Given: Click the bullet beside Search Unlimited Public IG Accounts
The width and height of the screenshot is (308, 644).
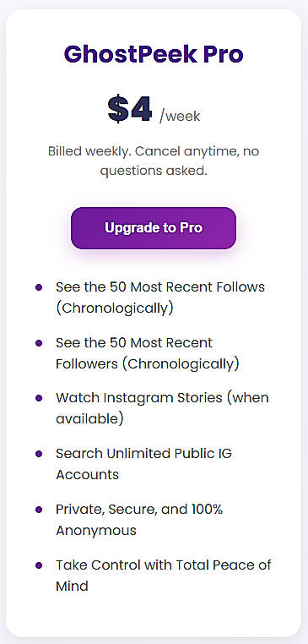Looking at the screenshot, I should tap(39, 454).
